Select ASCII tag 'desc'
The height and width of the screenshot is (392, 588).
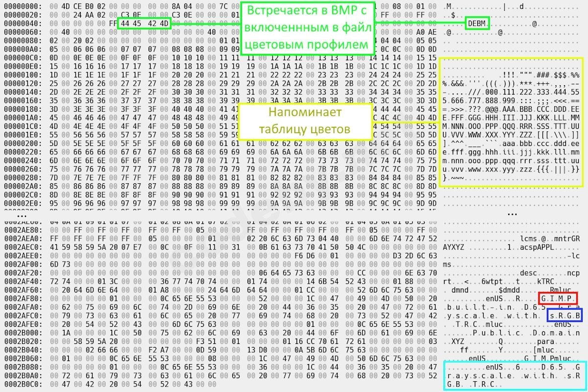[x=529, y=273]
